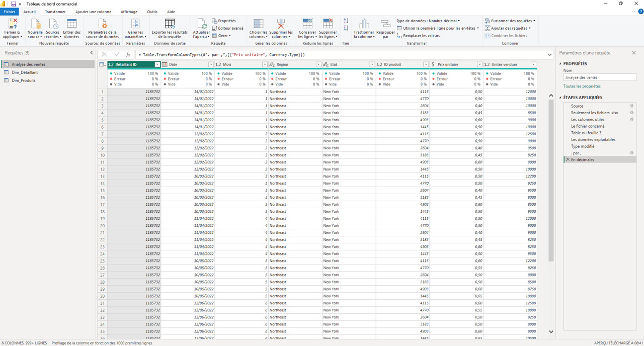The width and height of the screenshot is (644, 346).
Task: Click the Actualiser l'aperçu icon
Action: point(201,24)
